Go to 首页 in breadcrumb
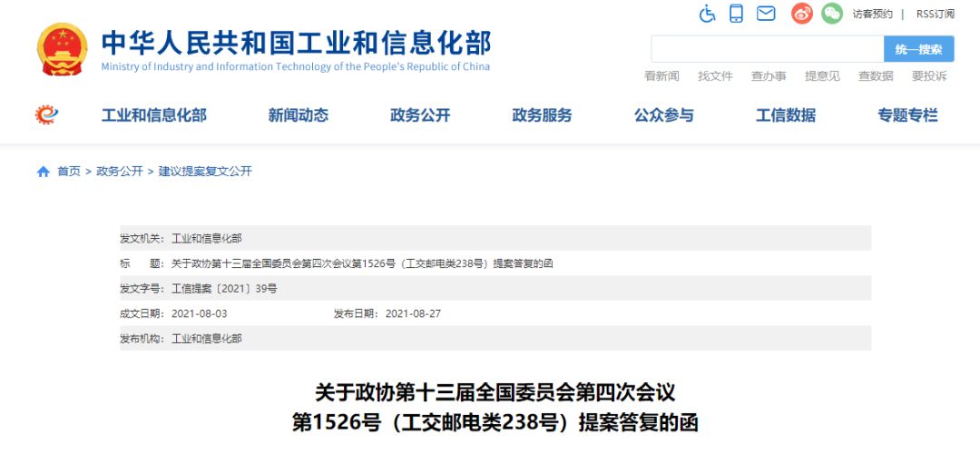The height and width of the screenshot is (455, 980). click(69, 172)
